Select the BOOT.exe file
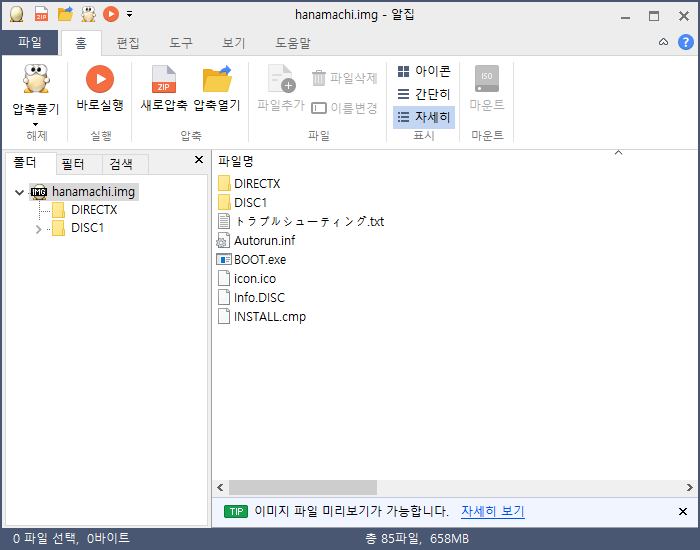This screenshot has height=550, width=700. coord(251,259)
